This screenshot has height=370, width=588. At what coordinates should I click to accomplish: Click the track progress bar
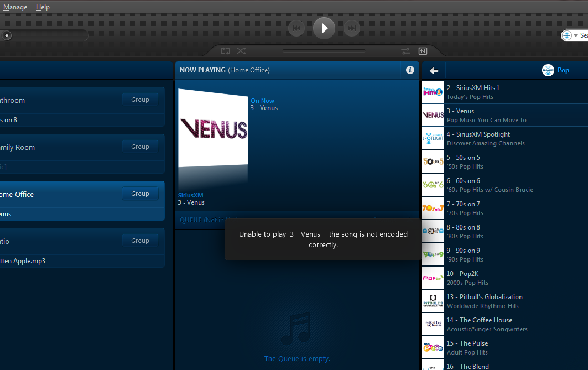[x=324, y=51]
